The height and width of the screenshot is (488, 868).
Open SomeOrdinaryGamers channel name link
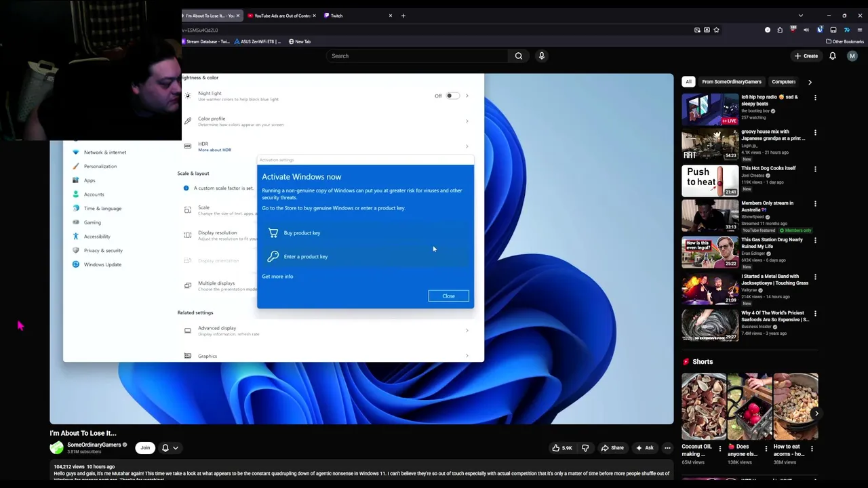point(94,445)
